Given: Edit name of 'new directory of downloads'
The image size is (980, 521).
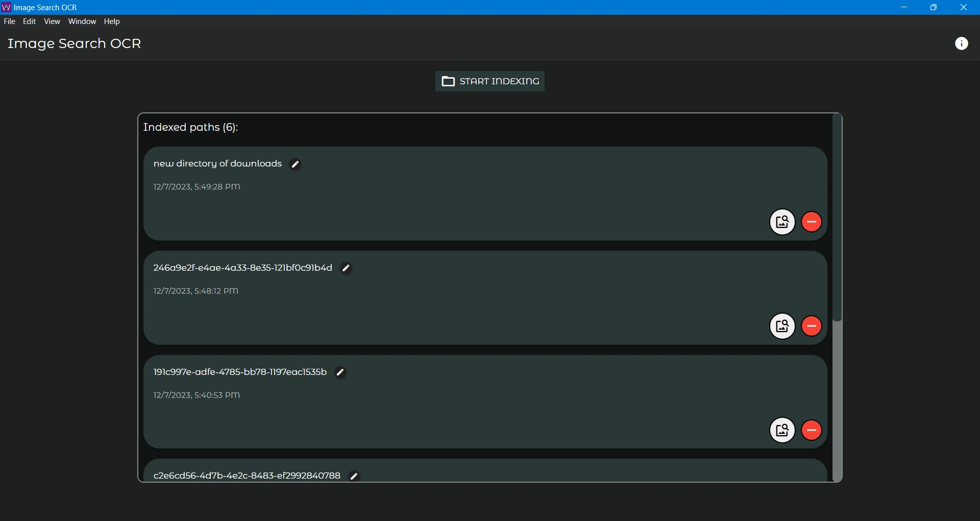Looking at the screenshot, I should tap(295, 164).
